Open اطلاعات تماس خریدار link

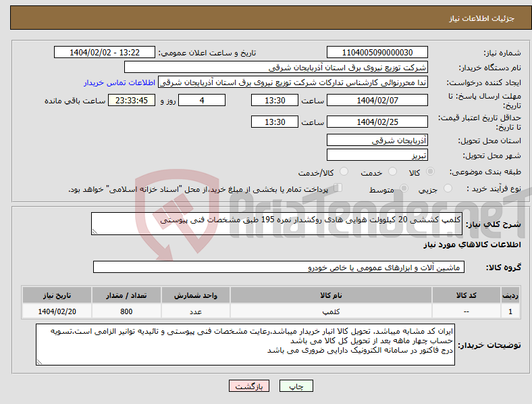pyautogui.click(x=119, y=82)
